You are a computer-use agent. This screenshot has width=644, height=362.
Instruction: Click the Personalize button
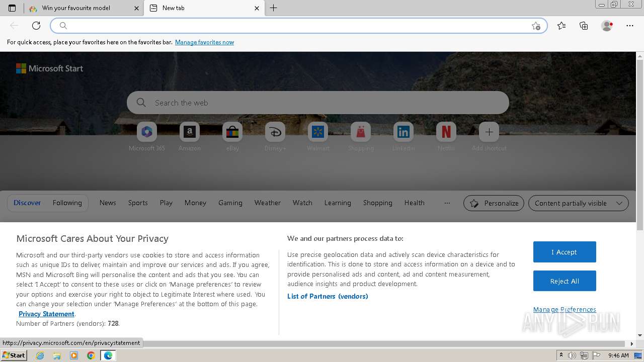pyautogui.click(x=494, y=203)
